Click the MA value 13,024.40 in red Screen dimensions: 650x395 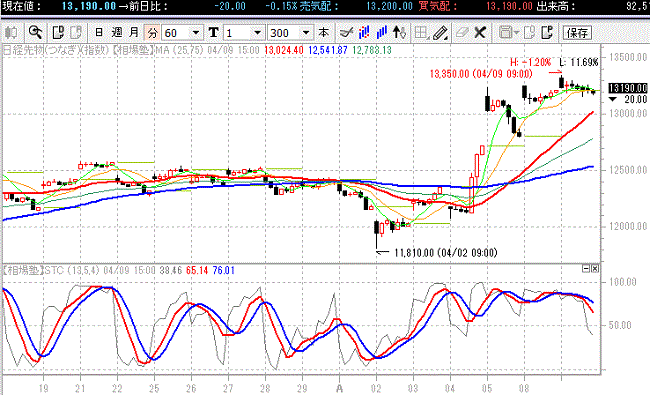[284, 51]
